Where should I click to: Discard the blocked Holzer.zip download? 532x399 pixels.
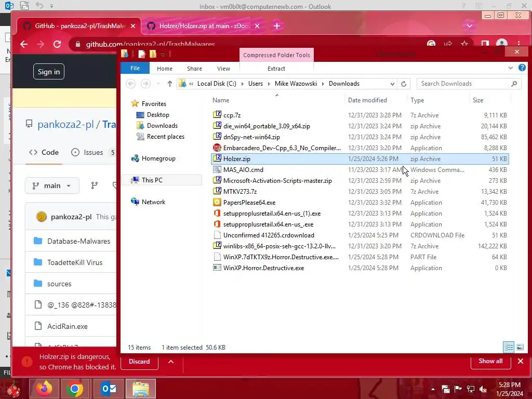pos(139,362)
